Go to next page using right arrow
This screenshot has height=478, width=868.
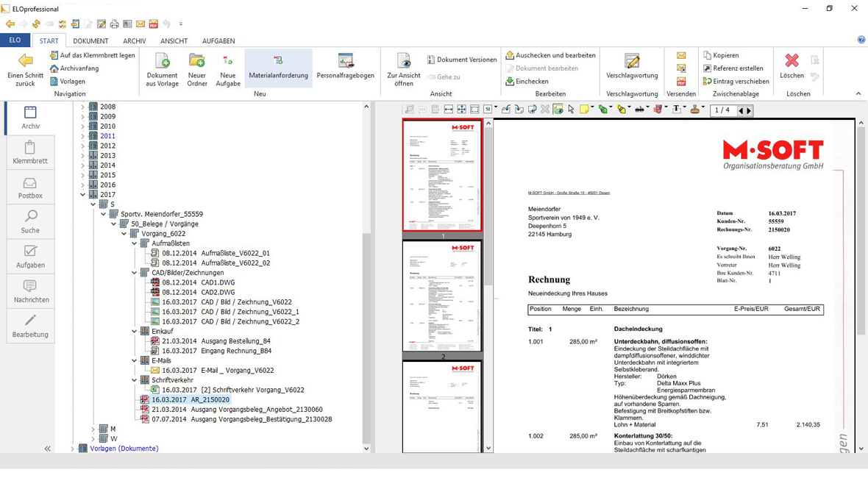click(750, 111)
